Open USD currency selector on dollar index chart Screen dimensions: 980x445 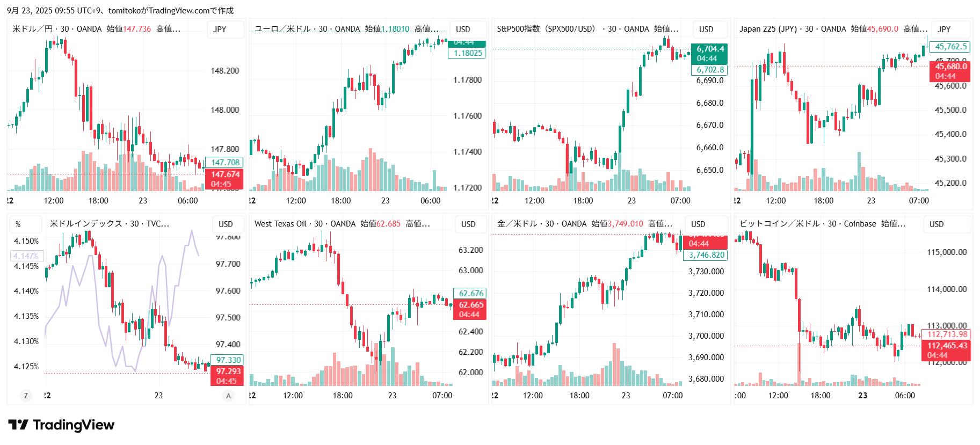226,224
